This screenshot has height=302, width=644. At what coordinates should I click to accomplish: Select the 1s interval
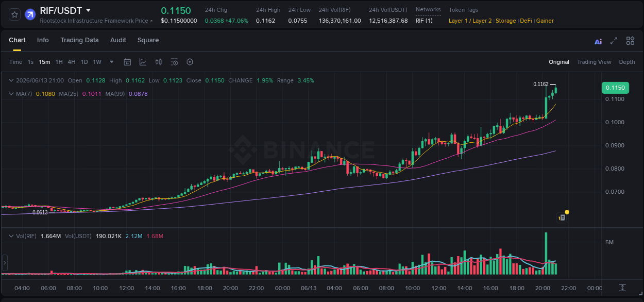tap(30, 62)
